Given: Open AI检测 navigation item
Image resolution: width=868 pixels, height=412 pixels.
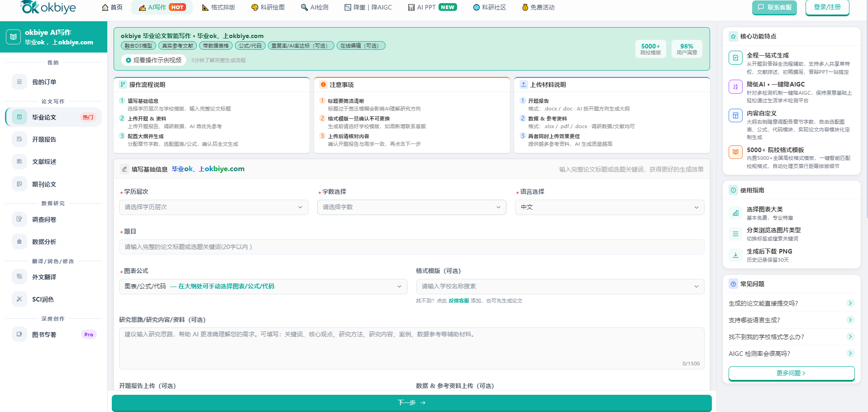Looking at the screenshot, I should 315,7.
